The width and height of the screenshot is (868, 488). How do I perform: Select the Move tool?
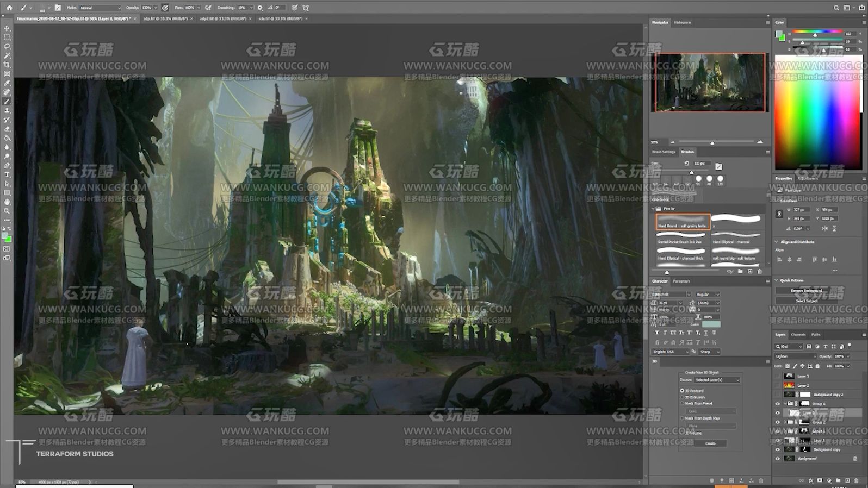[7, 28]
